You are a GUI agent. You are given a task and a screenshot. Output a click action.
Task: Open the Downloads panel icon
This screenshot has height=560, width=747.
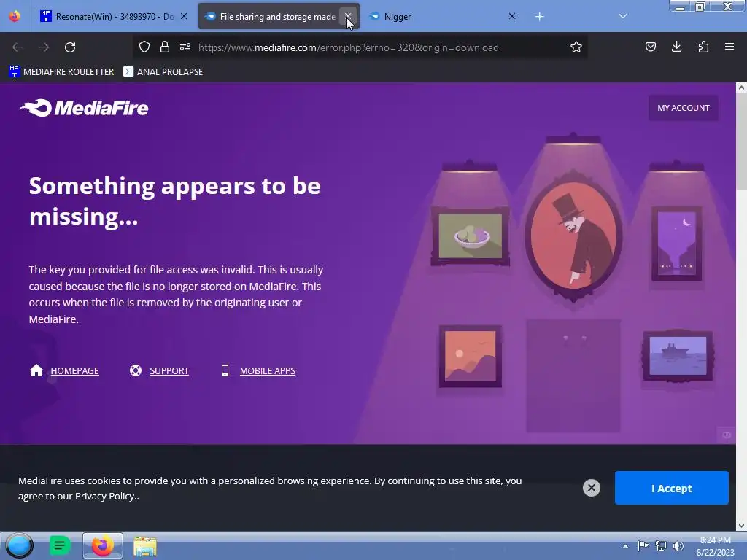click(676, 47)
